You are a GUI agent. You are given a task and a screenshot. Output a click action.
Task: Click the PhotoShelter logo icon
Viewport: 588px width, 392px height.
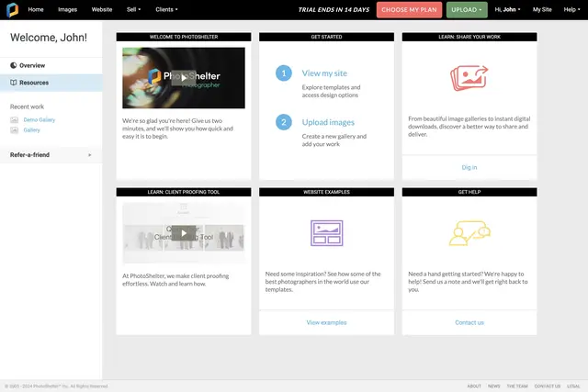[12, 10]
